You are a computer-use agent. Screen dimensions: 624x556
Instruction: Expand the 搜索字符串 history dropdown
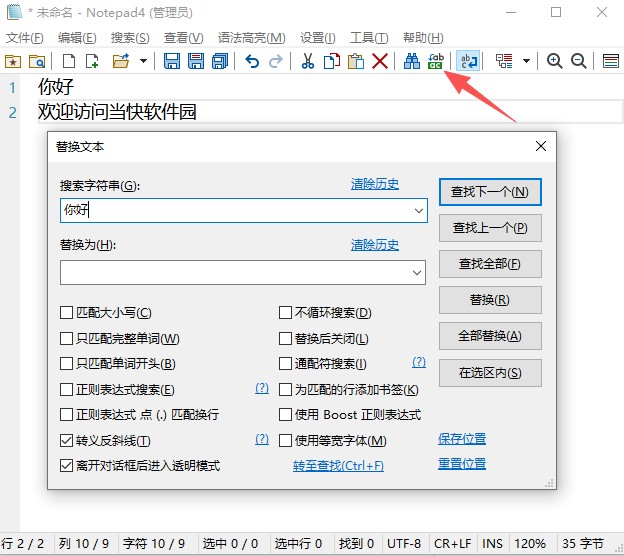[418, 211]
